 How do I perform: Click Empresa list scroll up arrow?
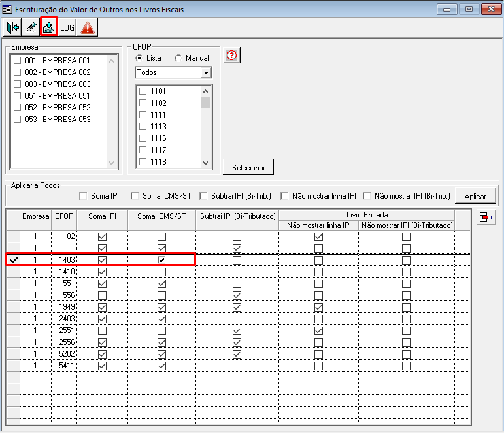tap(112, 61)
